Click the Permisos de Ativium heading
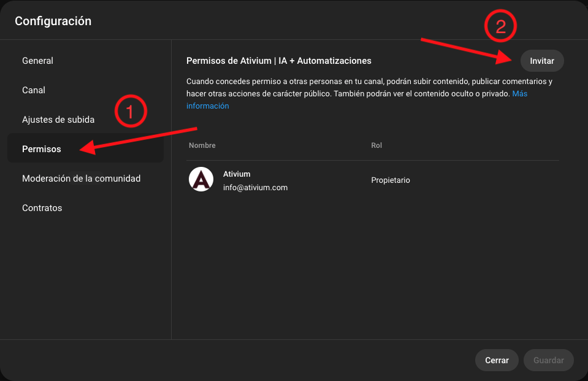Screen dimensions: 588x381 [278, 61]
